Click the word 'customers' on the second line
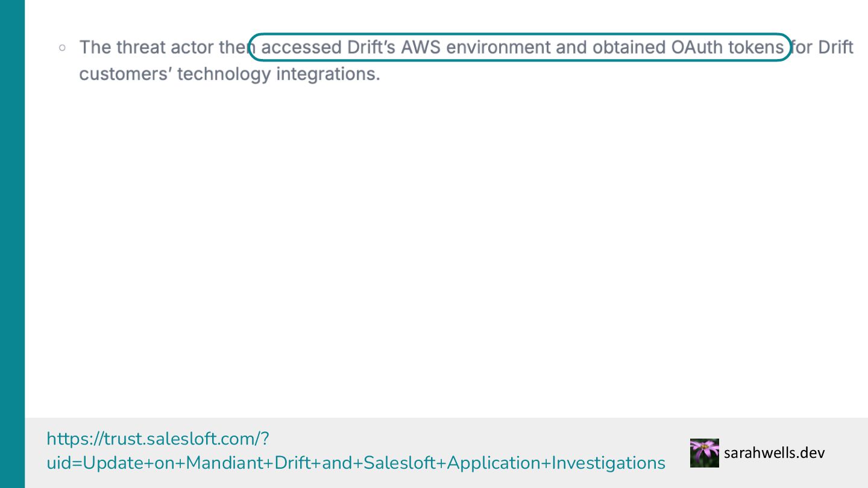Image resolution: width=868 pixels, height=488 pixels. pyautogui.click(x=125, y=74)
